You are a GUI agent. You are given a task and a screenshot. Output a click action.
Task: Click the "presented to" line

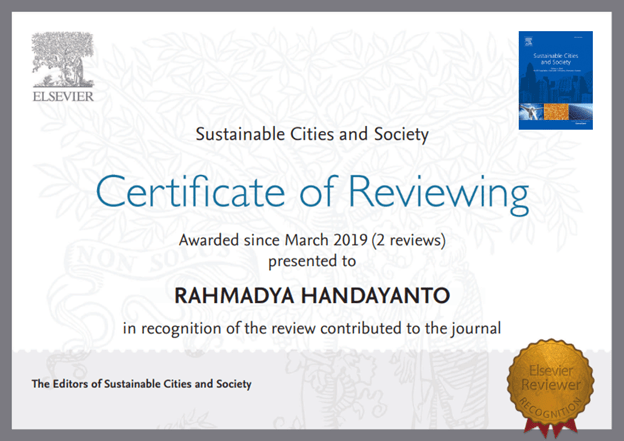[x=312, y=261]
